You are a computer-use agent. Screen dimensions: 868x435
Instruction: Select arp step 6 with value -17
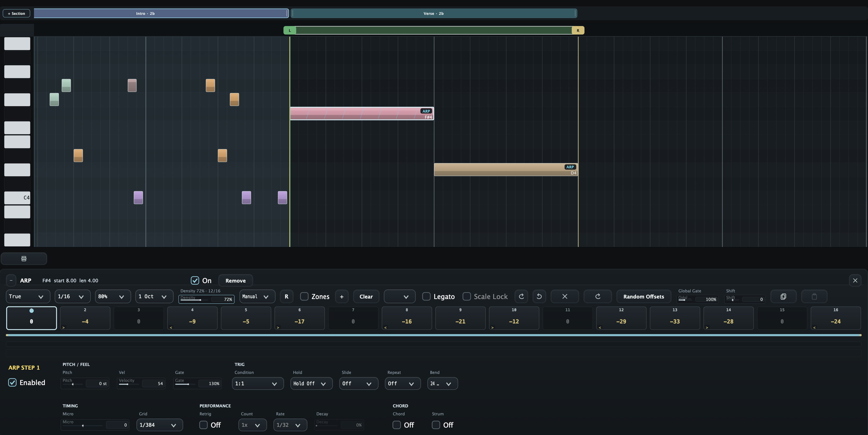pyautogui.click(x=300, y=318)
